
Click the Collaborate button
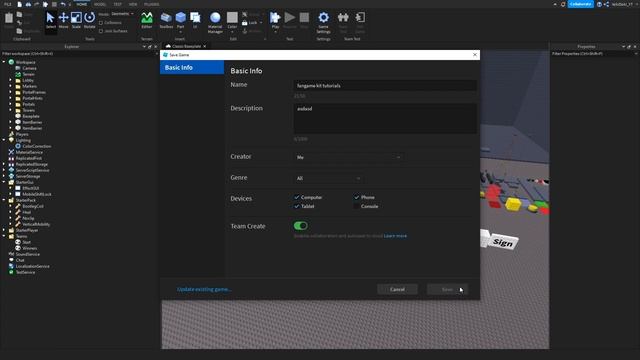580,4
